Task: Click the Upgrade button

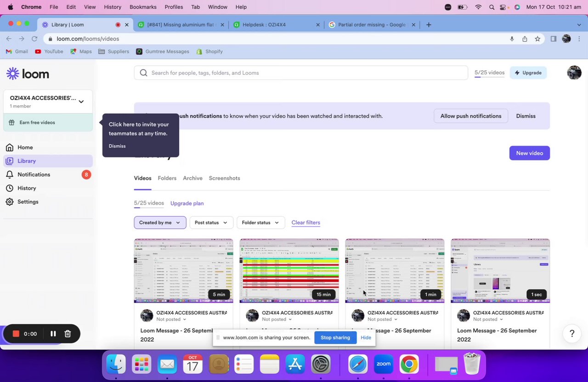Action: pyautogui.click(x=528, y=73)
